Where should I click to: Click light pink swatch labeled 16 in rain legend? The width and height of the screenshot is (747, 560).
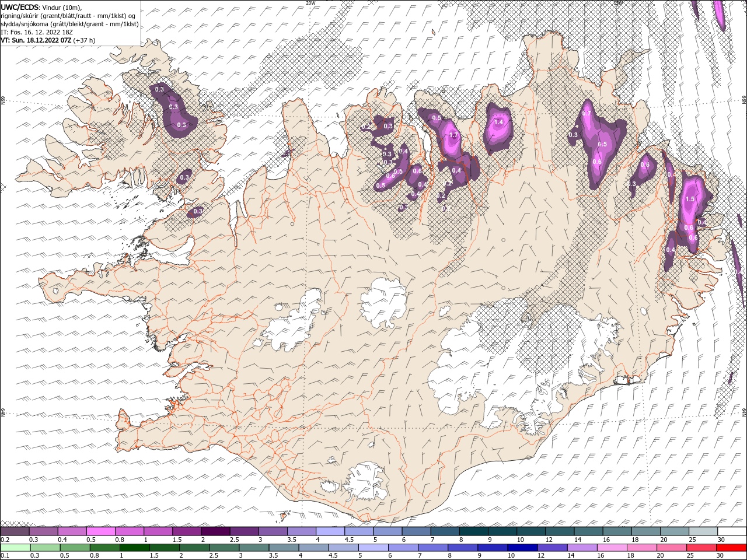611,548
